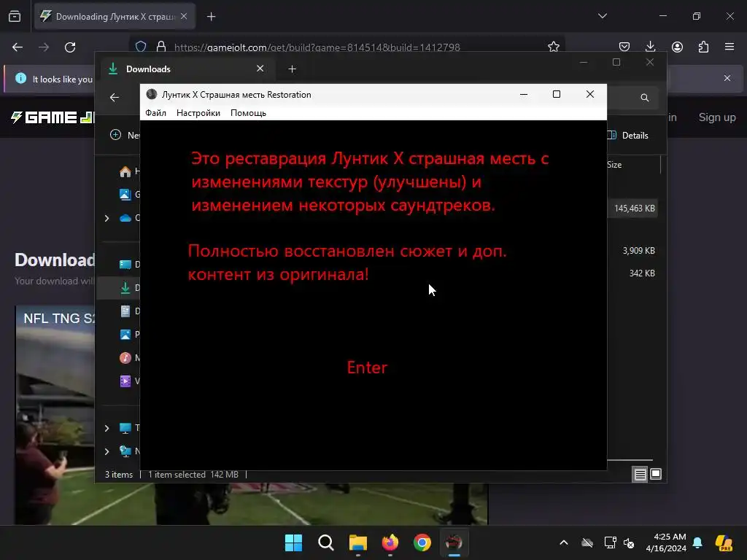The height and width of the screenshot is (560, 747).
Task: Switch to Firefox from the taskbar
Action: tap(390, 542)
